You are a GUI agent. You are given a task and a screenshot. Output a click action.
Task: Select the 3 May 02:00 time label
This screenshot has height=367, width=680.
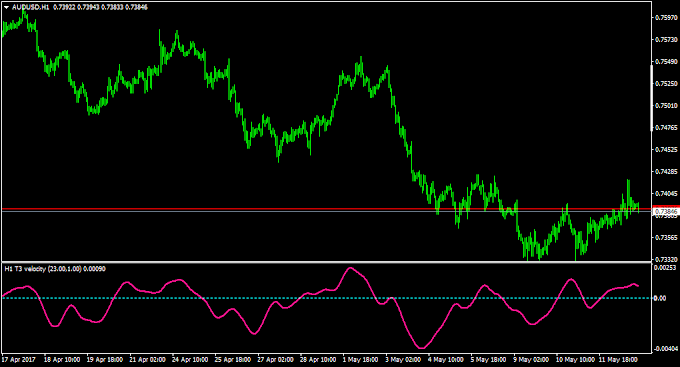pyautogui.click(x=403, y=360)
